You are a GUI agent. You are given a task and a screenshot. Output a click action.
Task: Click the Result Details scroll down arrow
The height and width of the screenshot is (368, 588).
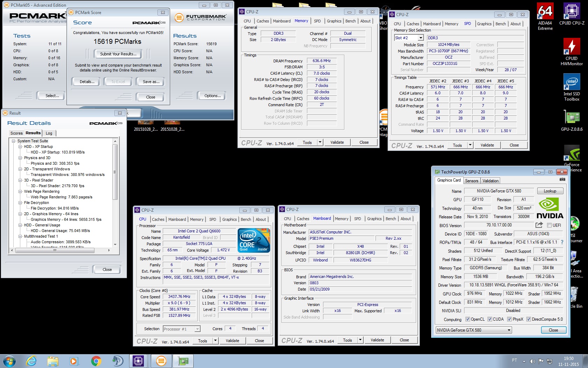115,245
